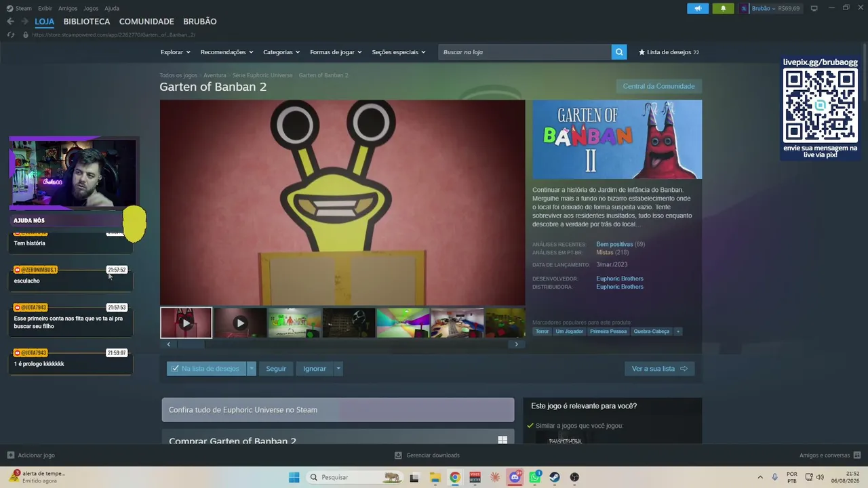Open Formas de jogar dropdown
Viewport: 868px width, 488px height.
pos(336,52)
